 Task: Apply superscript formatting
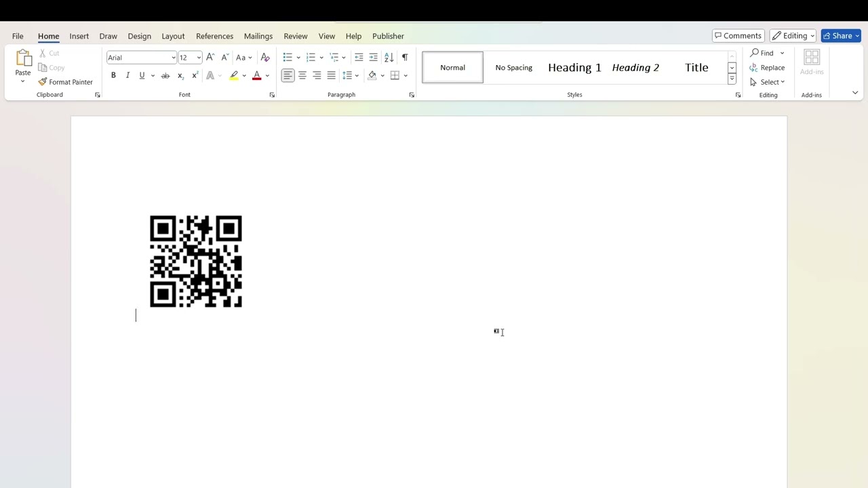tap(195, 75)
